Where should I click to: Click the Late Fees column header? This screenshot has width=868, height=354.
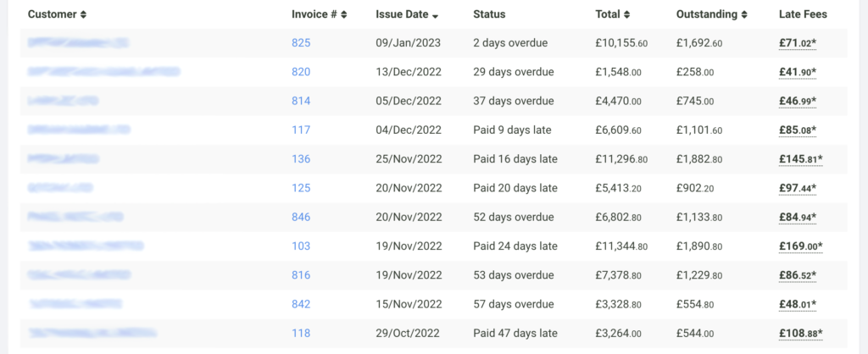pyautogui.click(x=802, y=14)
